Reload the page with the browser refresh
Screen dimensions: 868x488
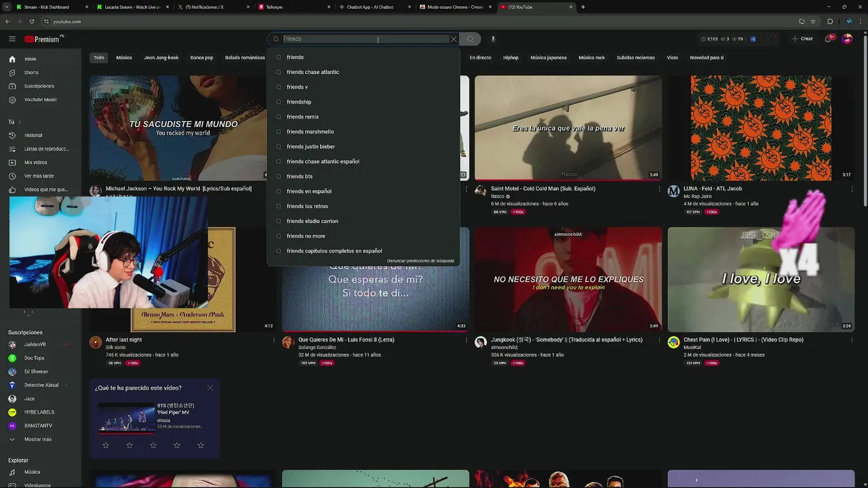pyautogui.click(x=32, y=21)
